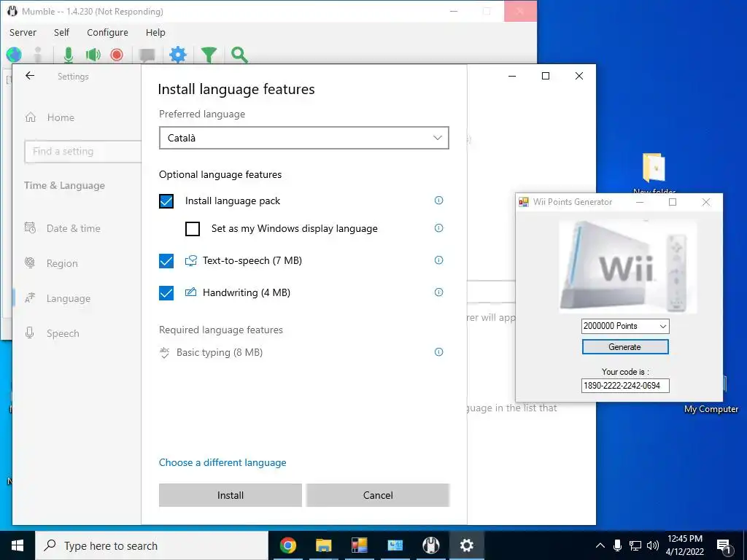Click Generate in Wii Points Generator

[625, 346]
